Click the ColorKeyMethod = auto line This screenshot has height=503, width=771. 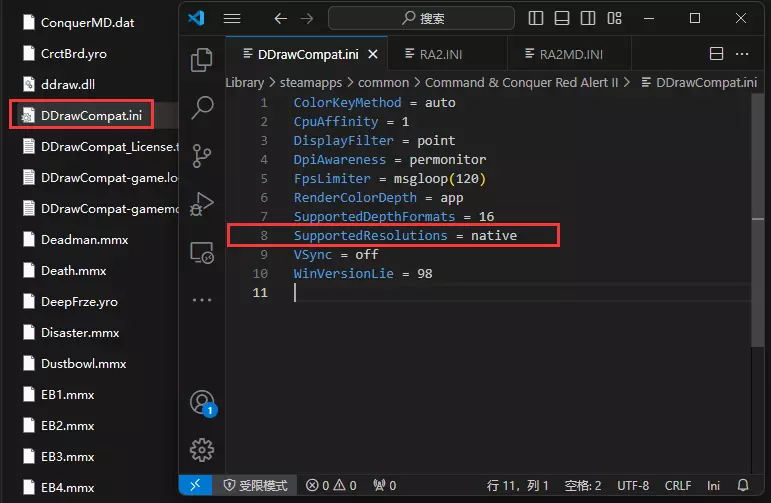click(374, 103)
